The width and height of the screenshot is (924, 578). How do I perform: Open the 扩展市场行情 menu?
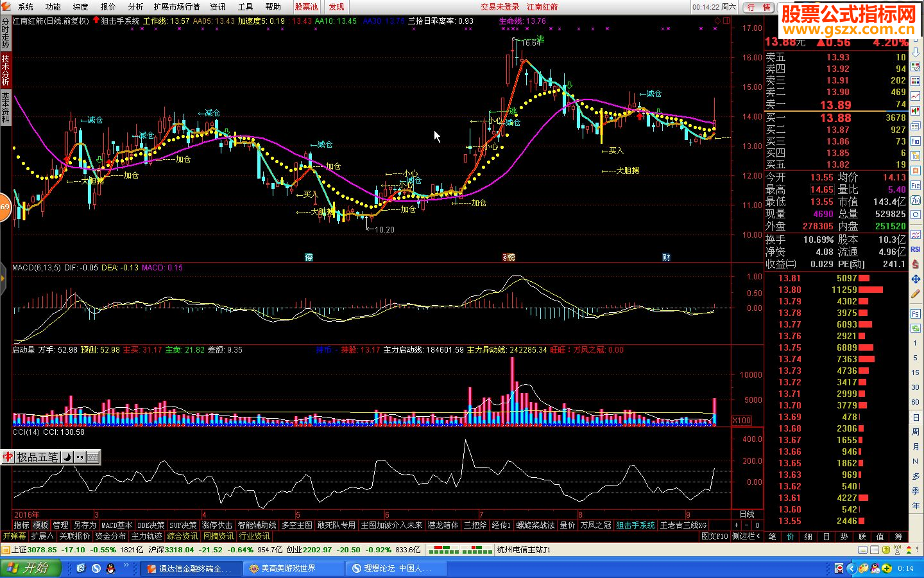[176, 6]
